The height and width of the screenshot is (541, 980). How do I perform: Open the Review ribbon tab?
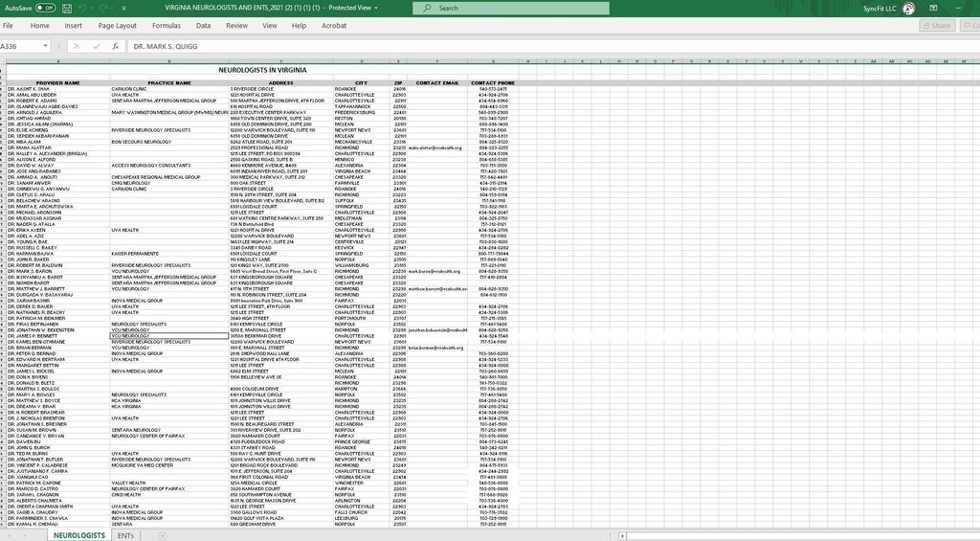pos(236,26)
